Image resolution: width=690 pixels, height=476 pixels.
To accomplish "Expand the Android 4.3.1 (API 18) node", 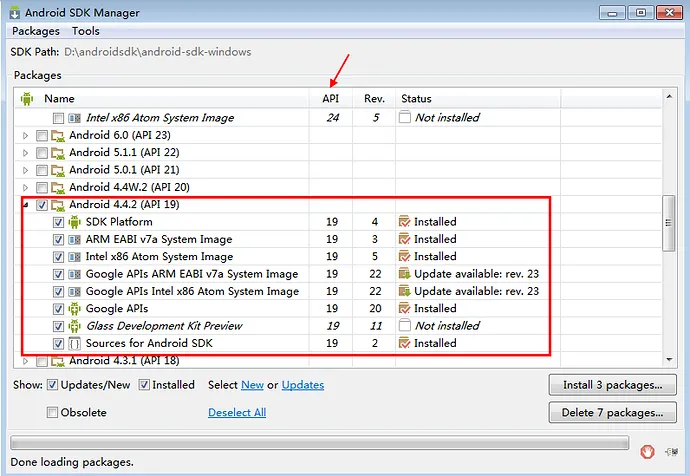I will pyautogui.click(x=26, y=361).
